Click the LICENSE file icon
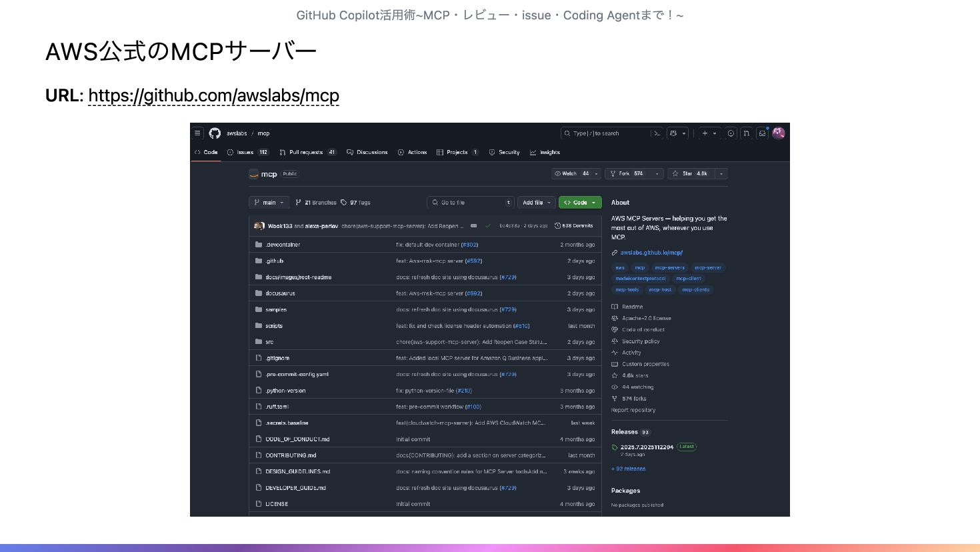980x552 pixels. pyautogui.click(x=259, y=504)
